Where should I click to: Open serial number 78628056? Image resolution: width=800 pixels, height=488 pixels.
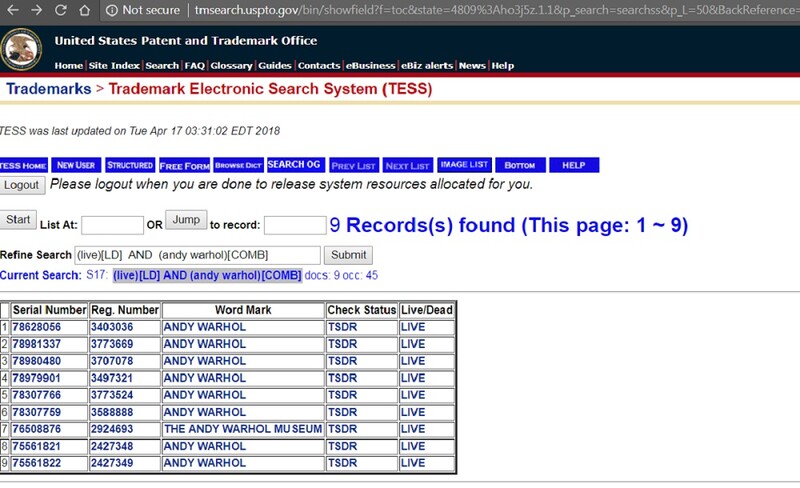[x=36, y=327]
